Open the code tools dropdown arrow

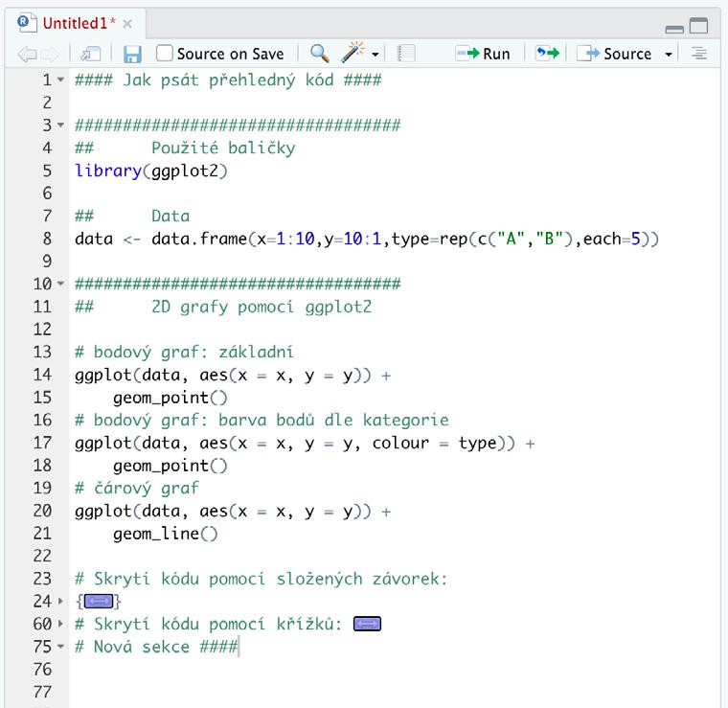[375, 55]
